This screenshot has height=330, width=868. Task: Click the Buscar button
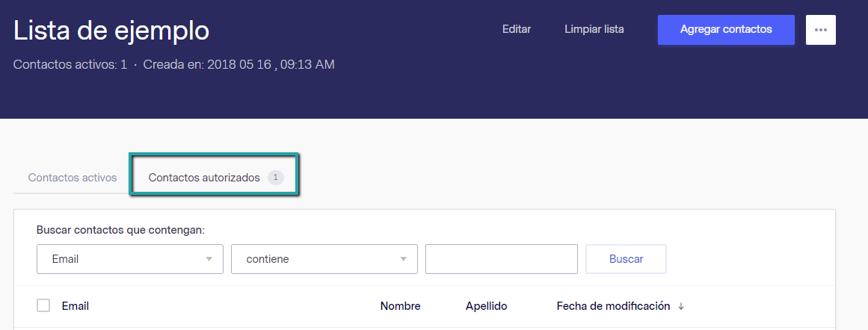[x=626, y=259]
